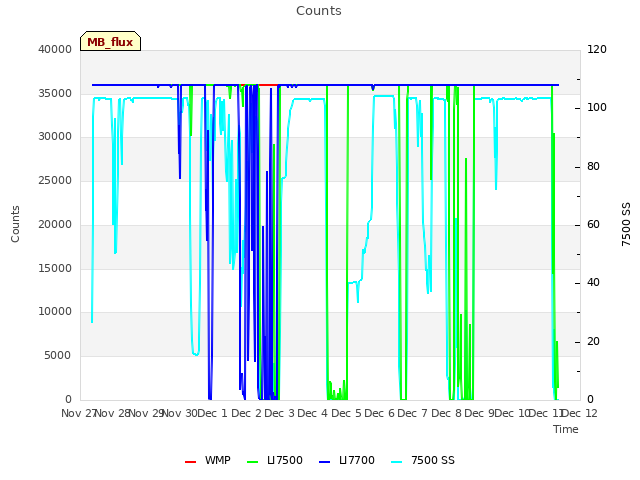
Task: Click the cyan 7500 SS legend swatch
Action: (x=396, y=462)
